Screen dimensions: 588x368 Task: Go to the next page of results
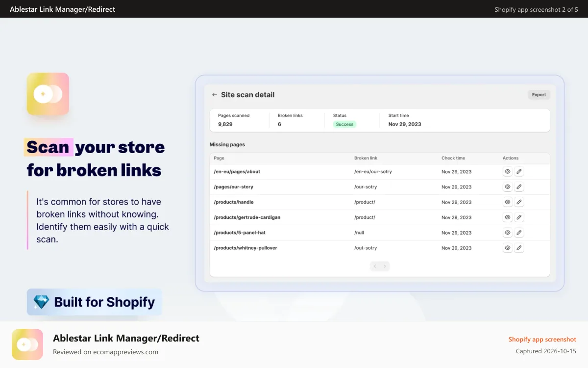click(385, 266)
